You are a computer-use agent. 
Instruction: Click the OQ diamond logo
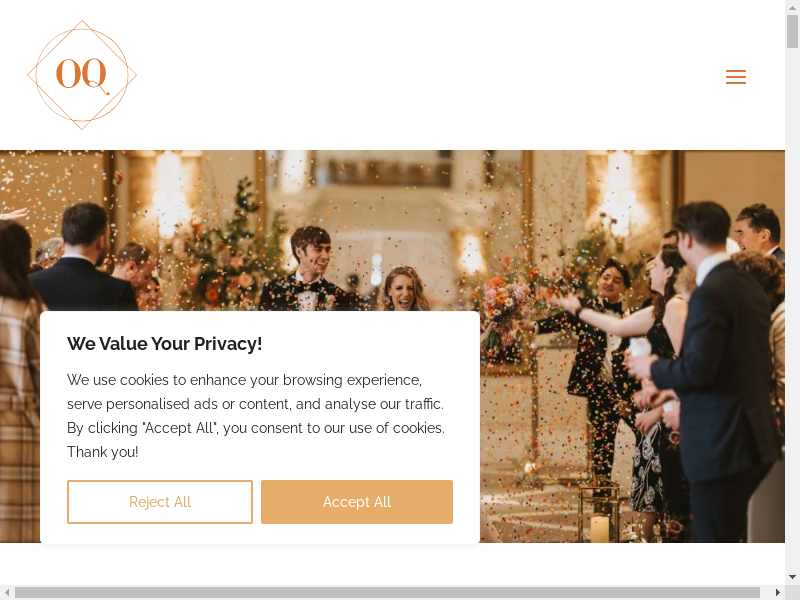[82, 75]
